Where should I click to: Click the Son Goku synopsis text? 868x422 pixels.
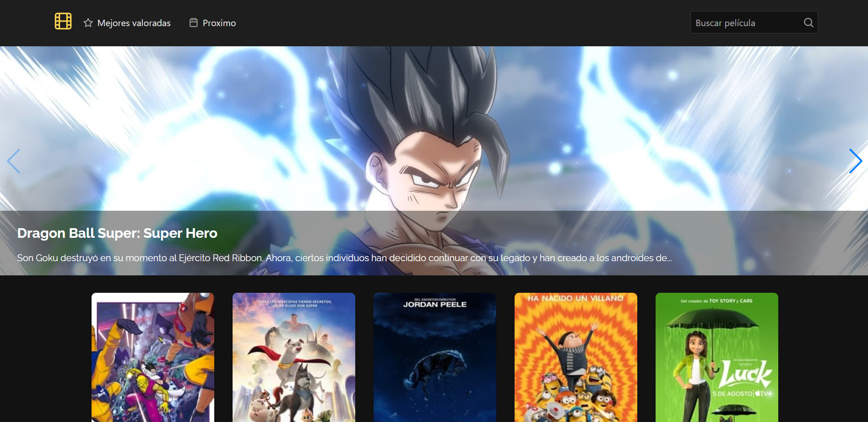(x=344, y=258)
